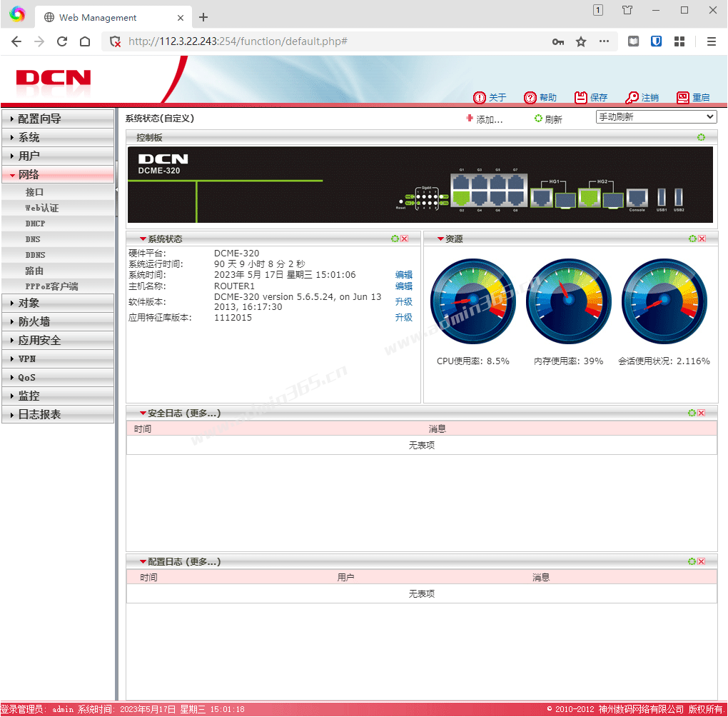Screen dimensions: 728x717
Task: Open the 手动刷新 refresh interval dropdown
Action: 656,116
